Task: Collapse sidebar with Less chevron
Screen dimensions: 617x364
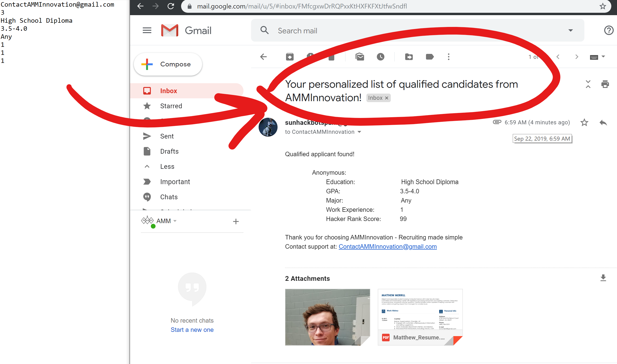Action: point(147,167)
